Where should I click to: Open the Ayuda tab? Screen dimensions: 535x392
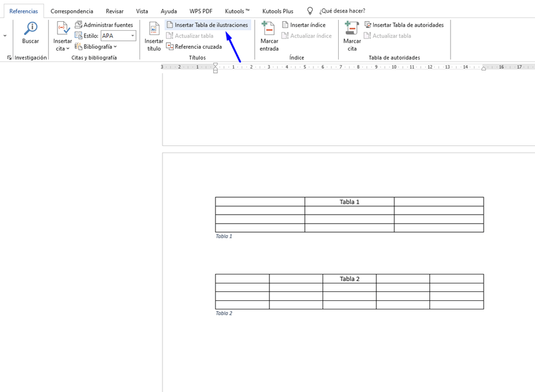click(x=168, y=11)
